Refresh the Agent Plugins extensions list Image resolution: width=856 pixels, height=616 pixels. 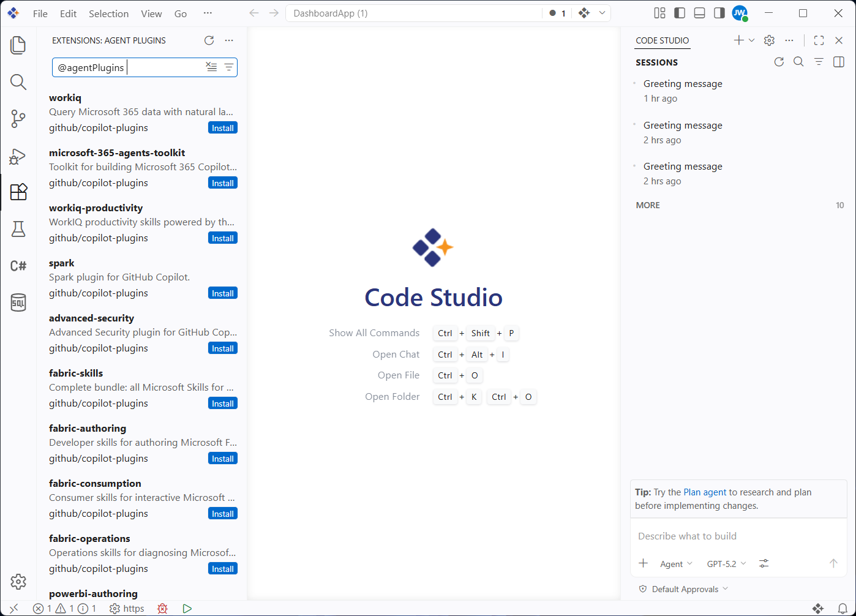(209, 40)
